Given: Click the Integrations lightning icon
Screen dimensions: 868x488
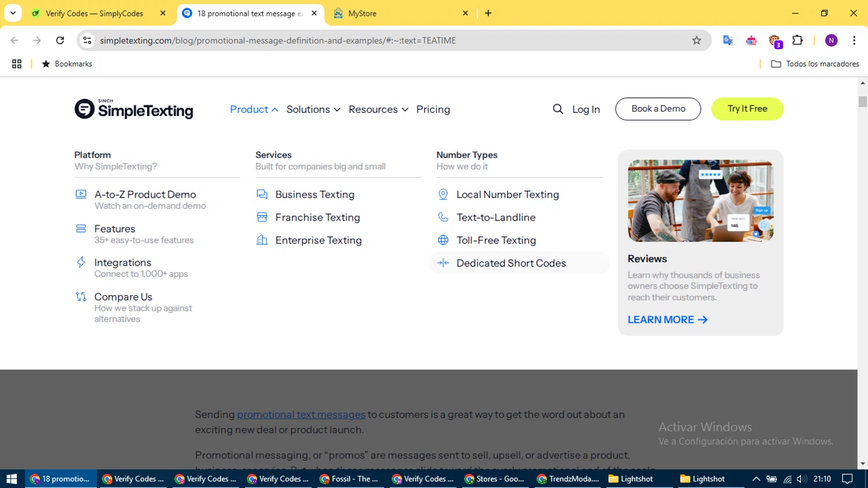Looking at the screenshot, I should 81,262.
